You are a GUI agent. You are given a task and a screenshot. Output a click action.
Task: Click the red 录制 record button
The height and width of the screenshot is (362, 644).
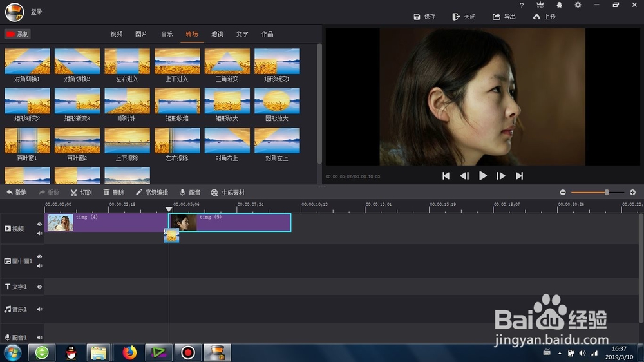(17, 34)
